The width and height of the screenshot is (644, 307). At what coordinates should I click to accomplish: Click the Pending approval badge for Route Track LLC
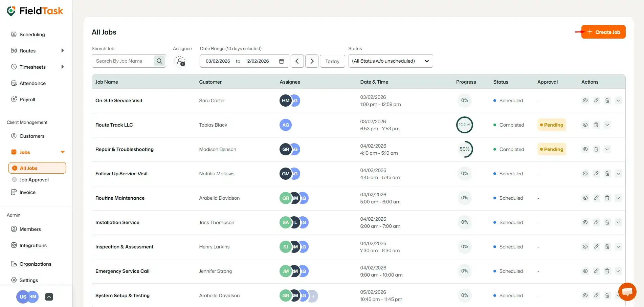pos(552,125)
